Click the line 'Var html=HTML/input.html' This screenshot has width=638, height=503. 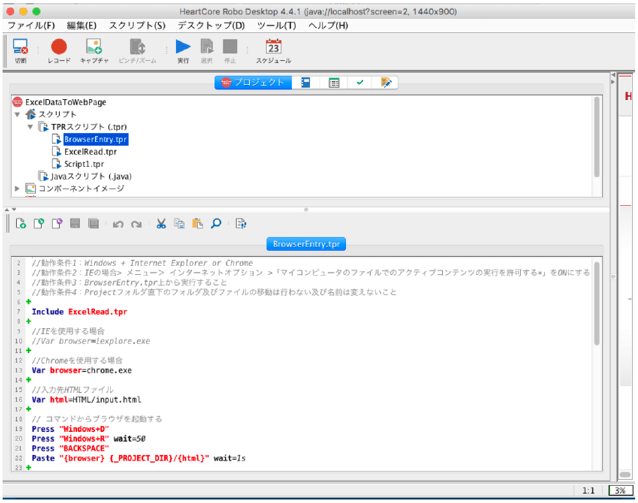click(86, 400)
